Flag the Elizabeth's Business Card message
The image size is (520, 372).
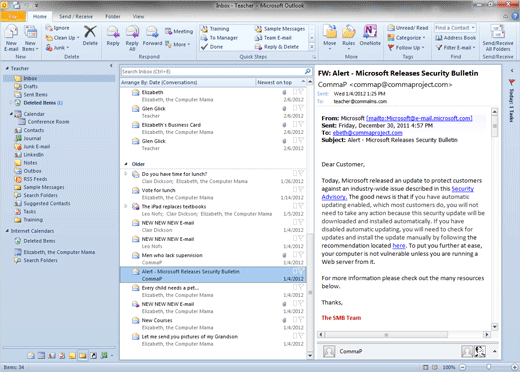(301, 124)
